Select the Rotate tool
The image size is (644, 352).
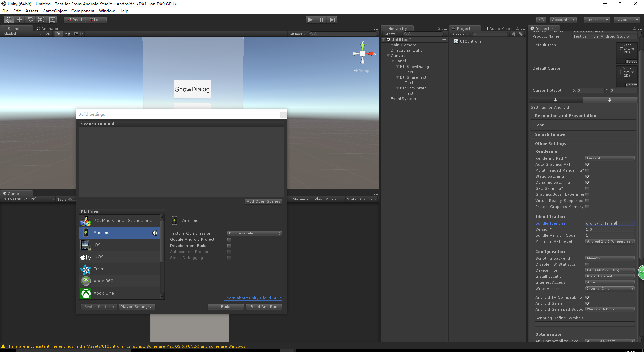tap(30, 20)
